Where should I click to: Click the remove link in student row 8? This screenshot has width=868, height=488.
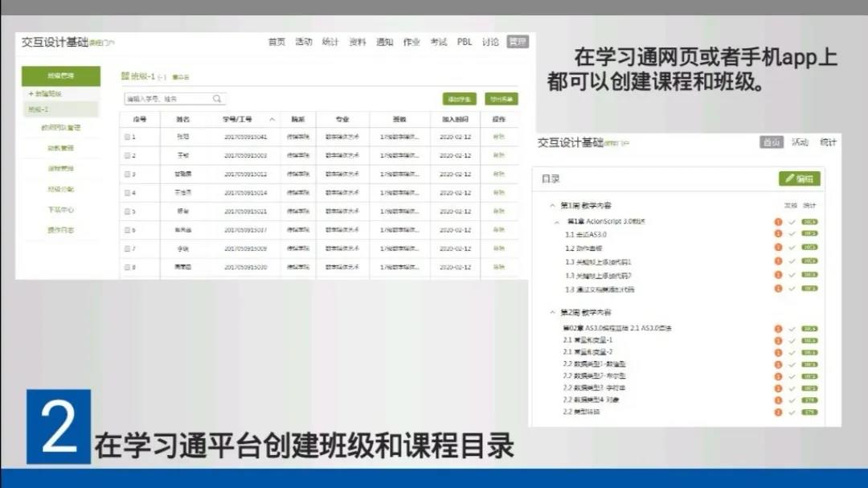click(499, 267)
